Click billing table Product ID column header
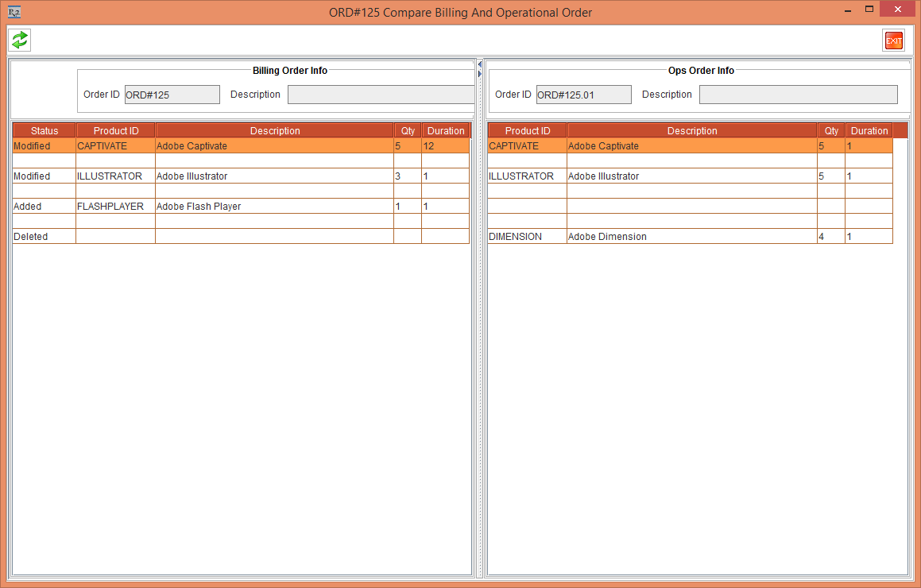 (x=116, y=131)
